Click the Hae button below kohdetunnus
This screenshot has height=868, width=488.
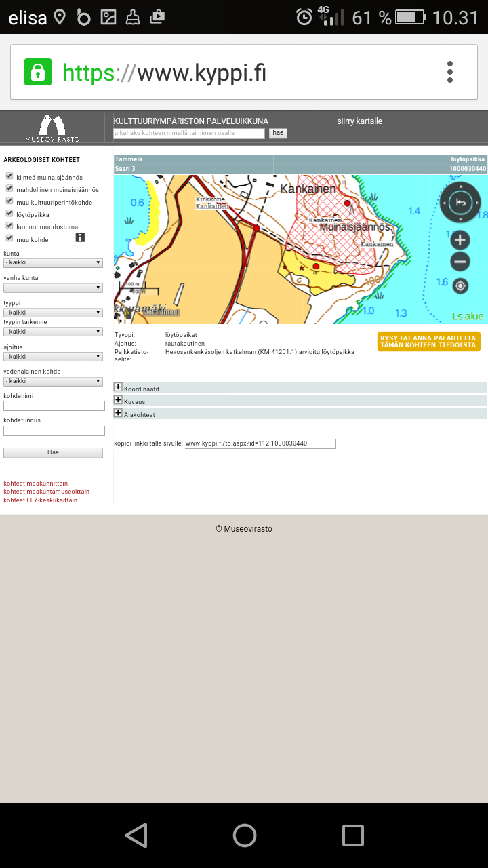point(53,452)
